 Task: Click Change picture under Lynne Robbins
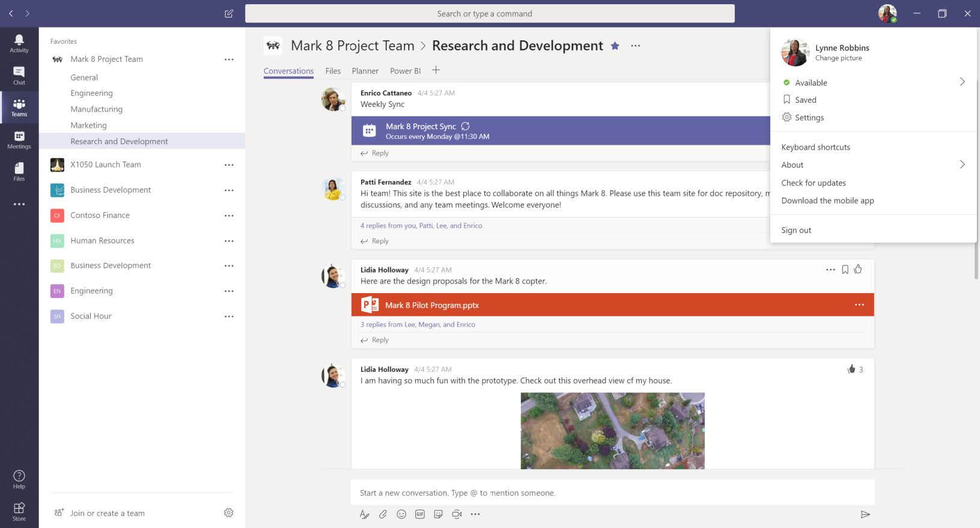pos(838,58)
